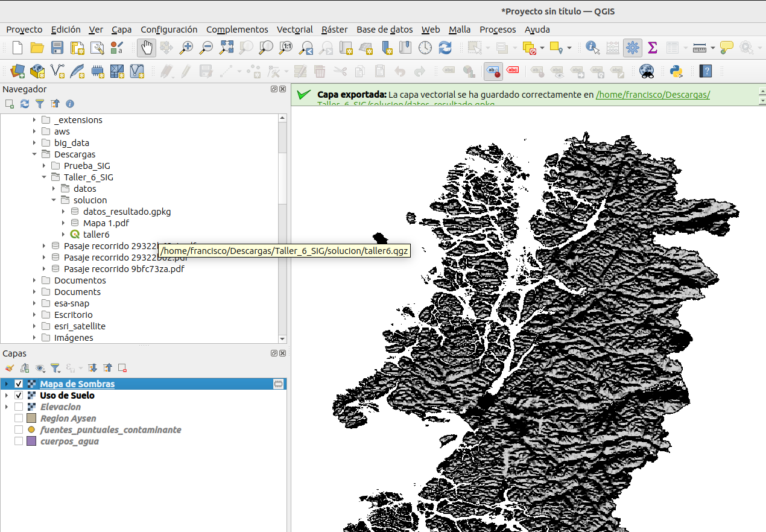Expand the datos folder
Image resolution: width=766 pixels, height=532 pixels.
pos(54,189)
